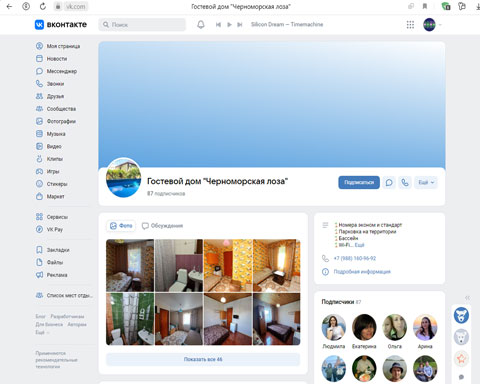Click the Для бизнеса footer link

[49, 324]
